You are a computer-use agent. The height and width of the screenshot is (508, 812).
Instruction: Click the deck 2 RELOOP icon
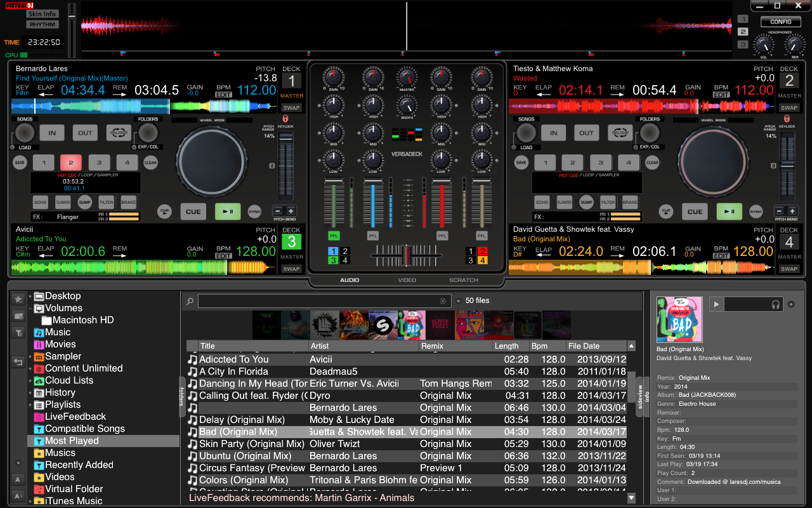click(x=620, y=133)
